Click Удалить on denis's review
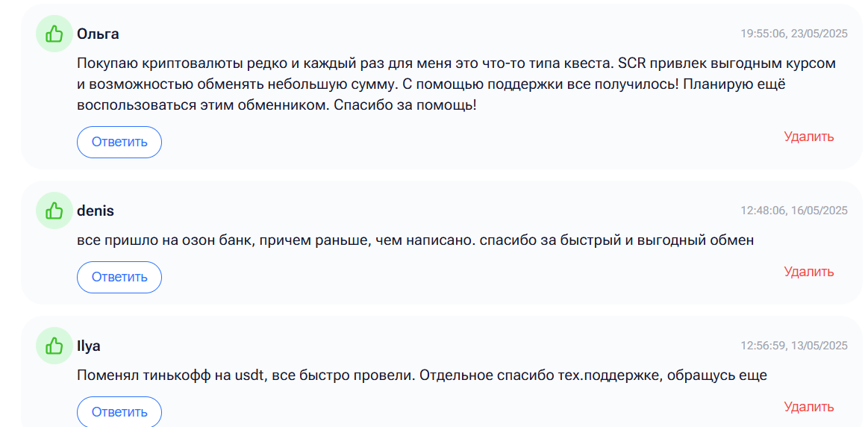Screen dimensions: 868x427 809,272
